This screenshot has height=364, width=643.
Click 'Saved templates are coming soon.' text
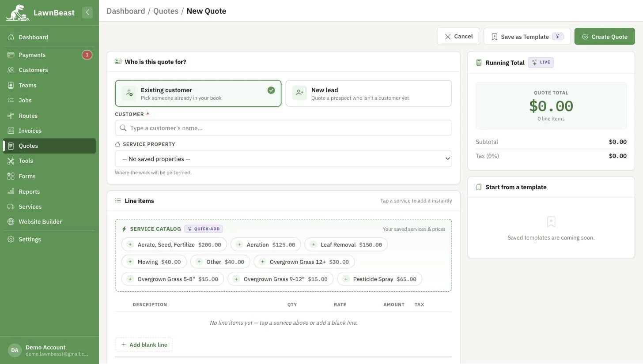[x=551, y=238]
